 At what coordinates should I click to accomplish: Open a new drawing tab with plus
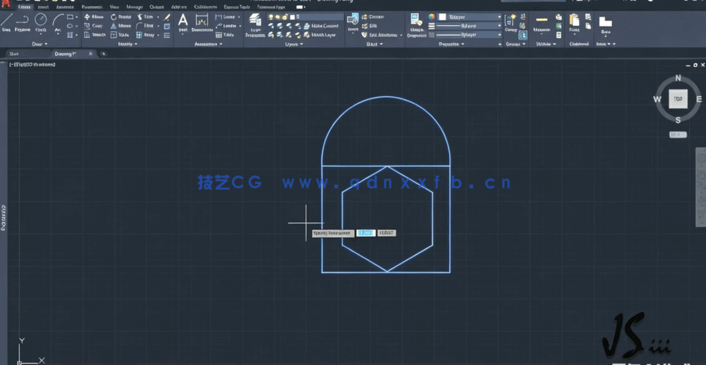[x=104, y=54]
